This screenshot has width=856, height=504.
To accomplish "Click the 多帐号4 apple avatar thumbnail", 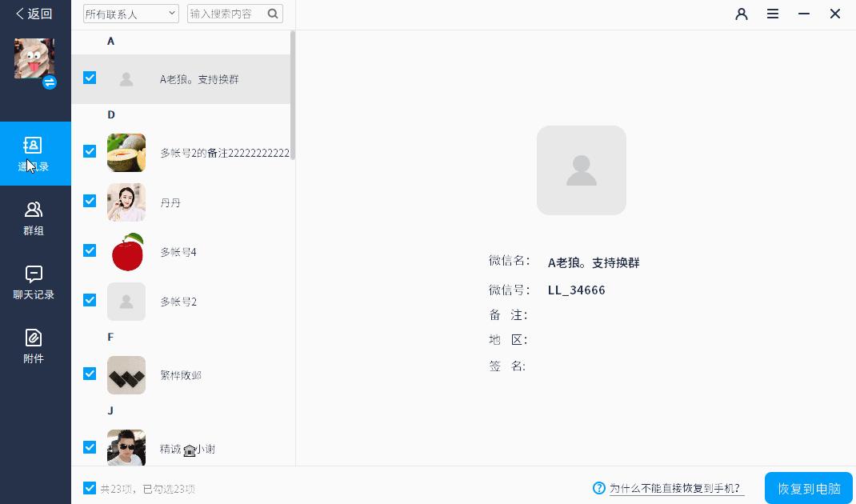I will click(x=126, y=251).
